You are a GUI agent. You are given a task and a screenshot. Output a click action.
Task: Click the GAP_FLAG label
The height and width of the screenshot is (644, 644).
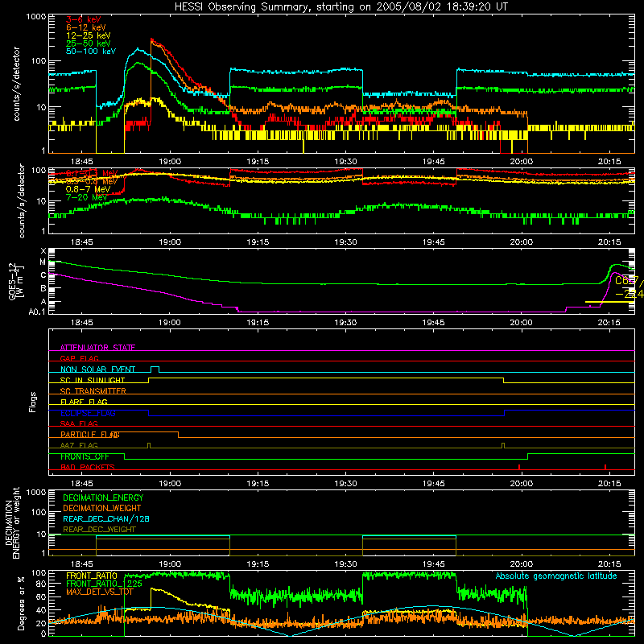point(79,358)
